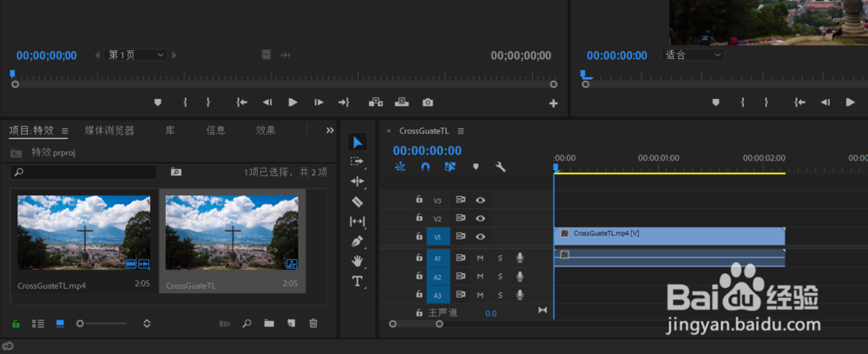Switch project panel to list view
Image resolution: width=868 pixels, height=354 pixels.
(x=37, y=324)
